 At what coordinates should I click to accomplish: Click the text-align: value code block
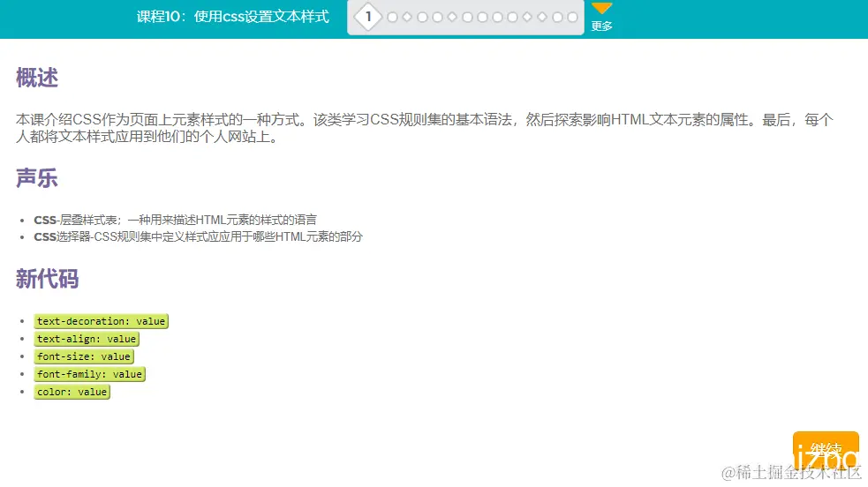click(87, 339)
